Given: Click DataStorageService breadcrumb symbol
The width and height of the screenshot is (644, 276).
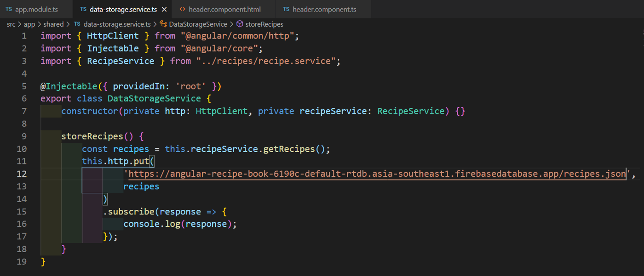Looking at the screenshot, I should click(198, 24).
